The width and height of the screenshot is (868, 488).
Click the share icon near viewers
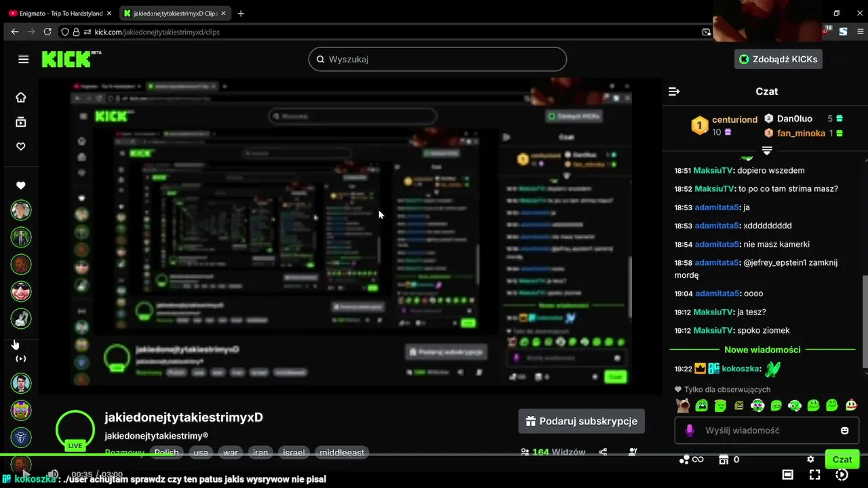603,452
